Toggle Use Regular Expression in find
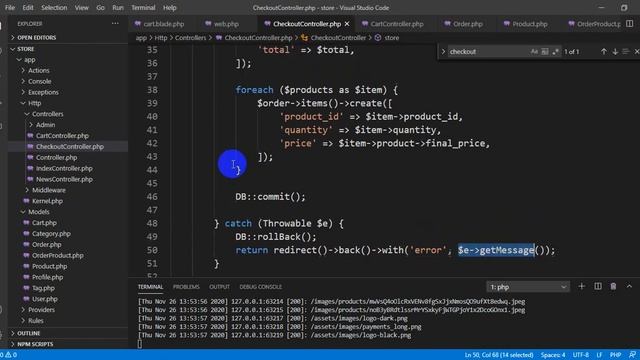 click(x=555, y=51)
